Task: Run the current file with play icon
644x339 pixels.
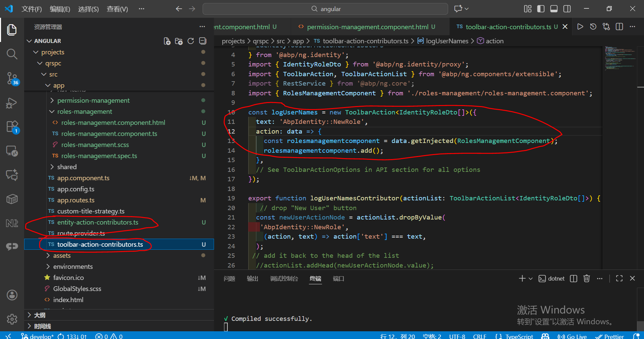Action: click(580, 27)
